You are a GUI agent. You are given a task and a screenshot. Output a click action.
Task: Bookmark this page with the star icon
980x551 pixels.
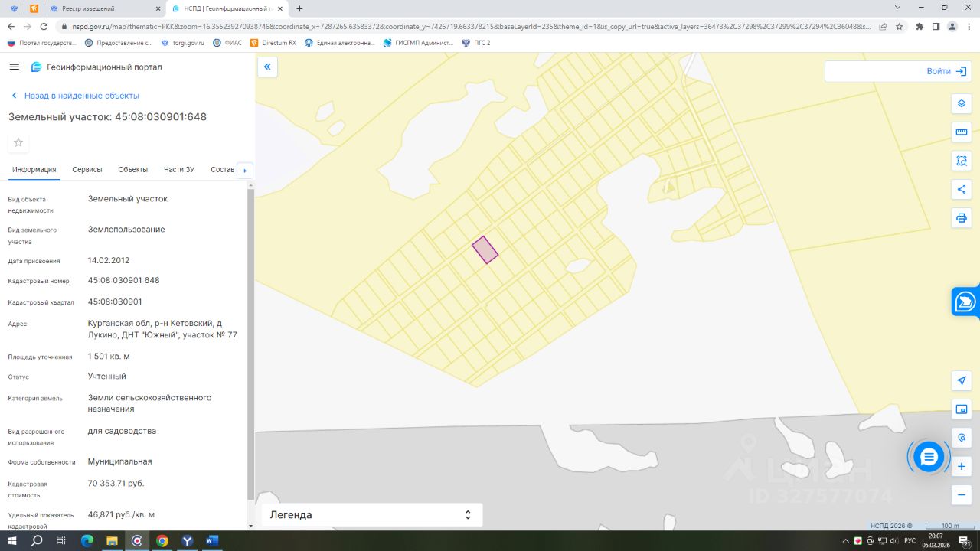(x=900, y=26)
